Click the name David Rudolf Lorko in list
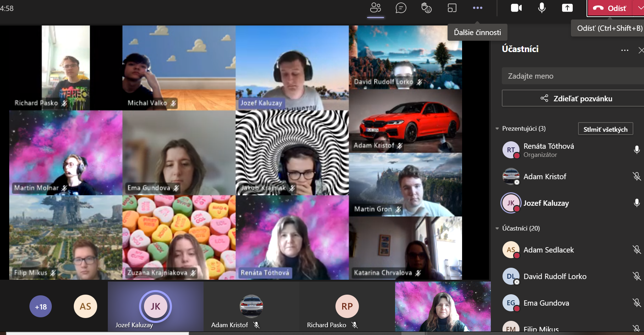Image resolution: width=644 pixels, height=335 pixels. tap(555, 276)
